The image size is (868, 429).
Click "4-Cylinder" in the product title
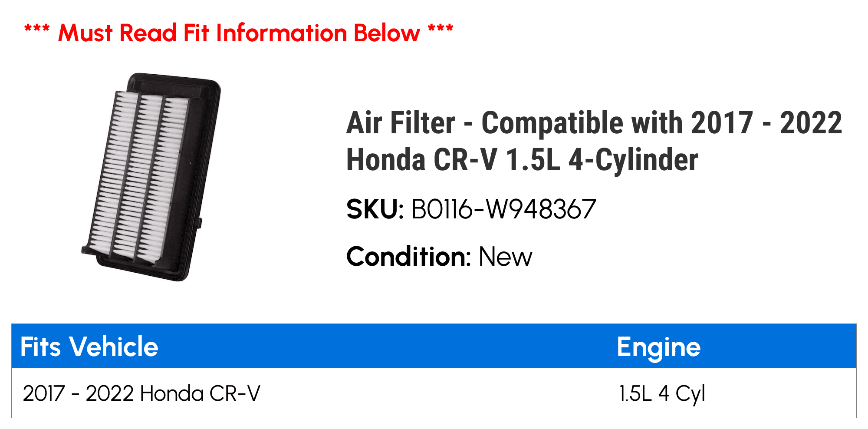[x=633, y=160]
